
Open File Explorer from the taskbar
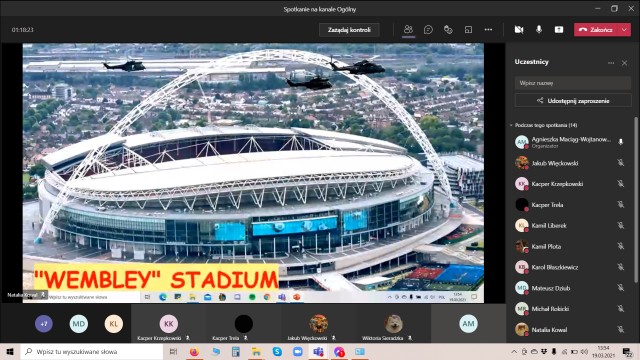[x=256, y=351]
